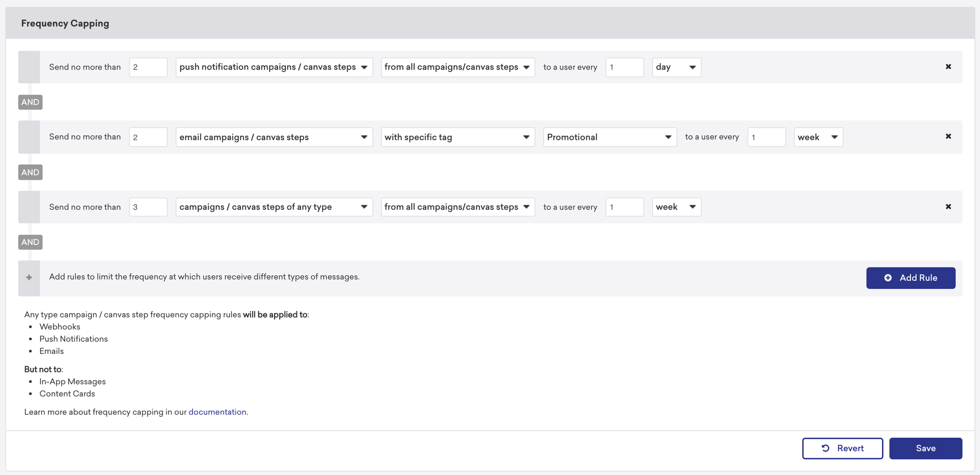
Task: Open the push notification campaigns type dropdown
Action: (274, 67)
